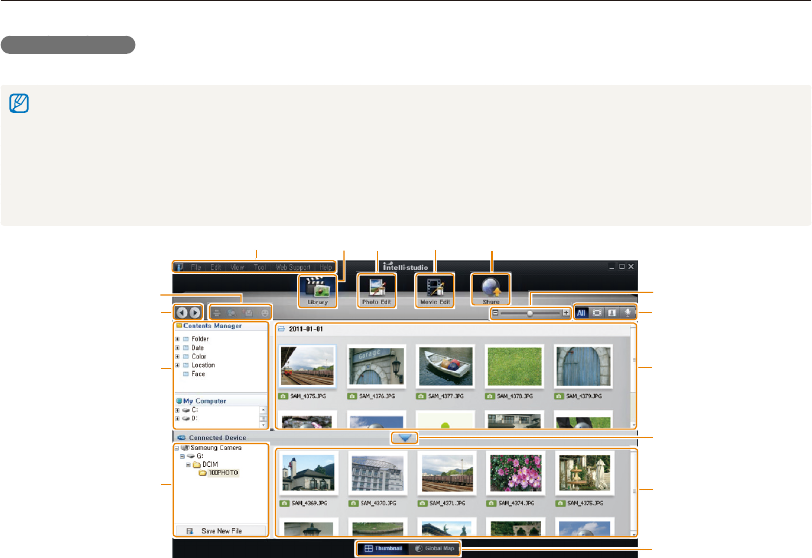812x558 pixels.
Task: Click the My Computer list scroll-down arrow
Action: (x=263, y=425)
